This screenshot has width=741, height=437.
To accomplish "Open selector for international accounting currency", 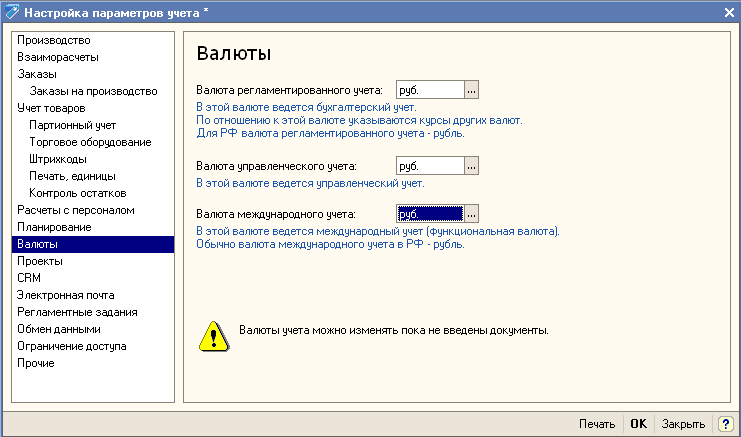I will 471,214.
